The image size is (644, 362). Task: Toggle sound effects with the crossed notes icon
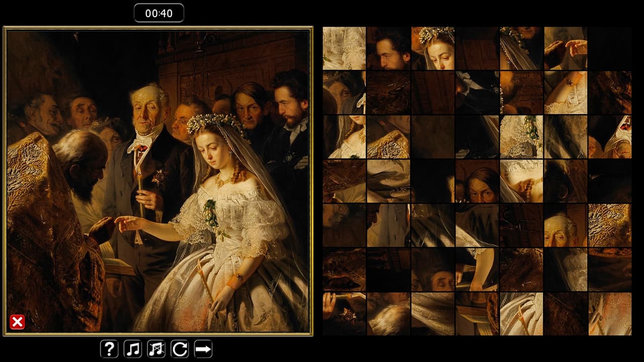(156, 348)
